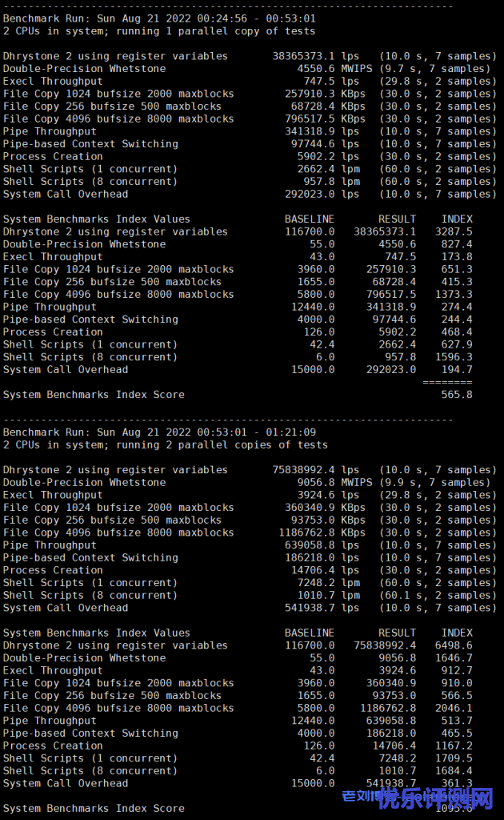This screenshot has width=504, height=820.
Task: Click the Whetstone value 9056.8 MWIPS
Action: pos(330,483)
